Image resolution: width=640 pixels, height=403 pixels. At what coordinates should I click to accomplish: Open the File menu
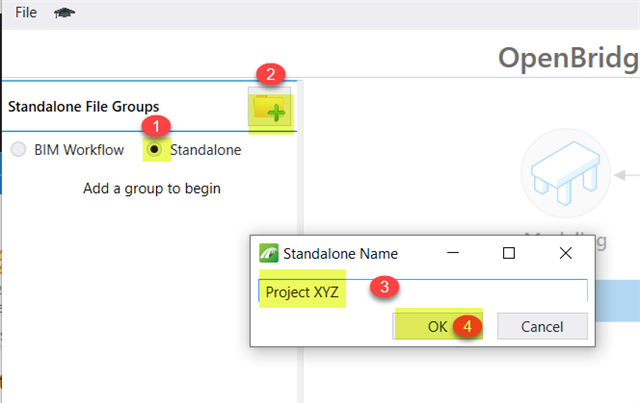pos(26,13)
